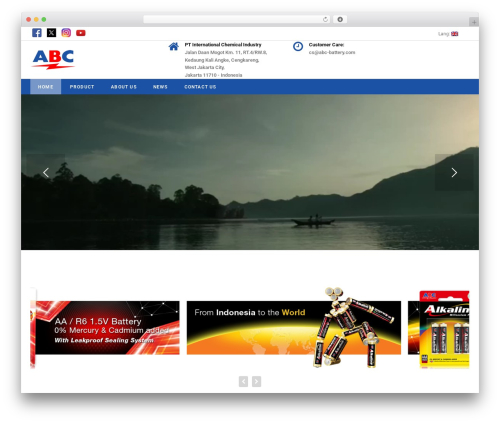Click the carousel next button below banners
Viewport: 500px width, 423px height.
[256, 381]
